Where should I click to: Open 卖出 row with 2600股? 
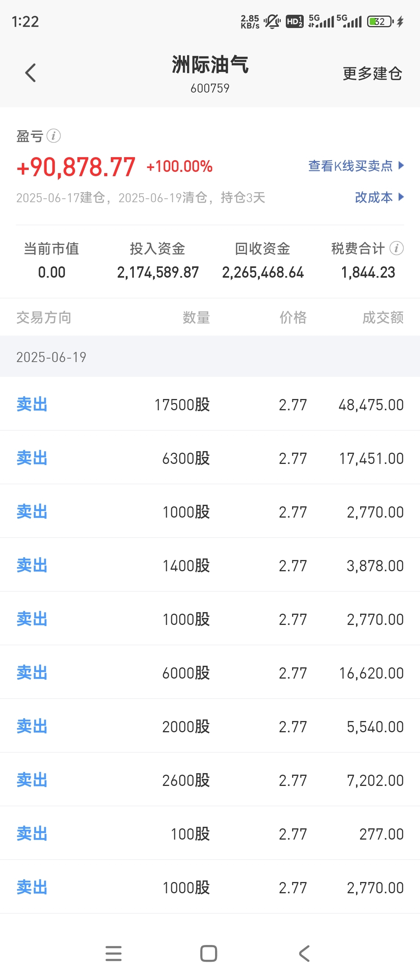click(210, 779)
